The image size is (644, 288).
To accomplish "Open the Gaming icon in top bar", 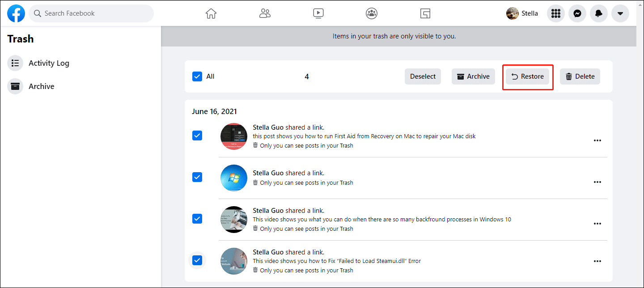I will coord(425,13).
